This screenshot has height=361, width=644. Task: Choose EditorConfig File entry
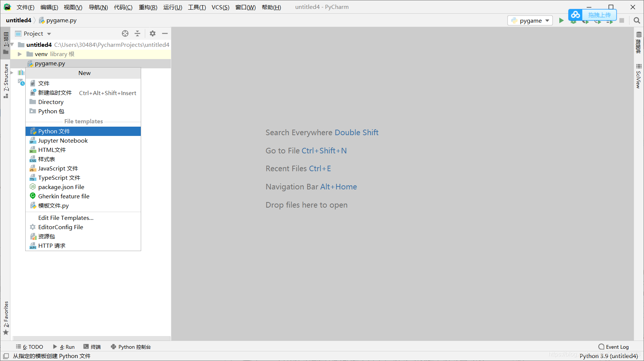pos(83,227)
